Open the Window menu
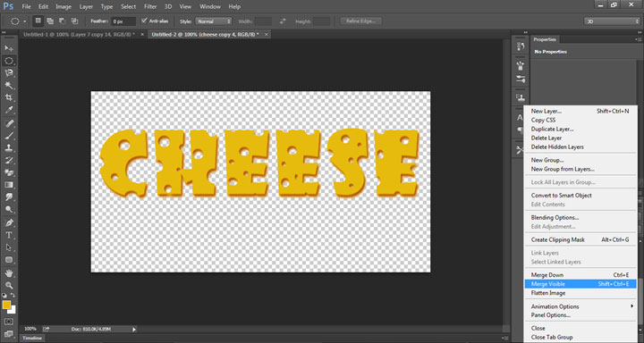This screenshot has width=644, height=343. pyautogui.click(x=210, y=6)
